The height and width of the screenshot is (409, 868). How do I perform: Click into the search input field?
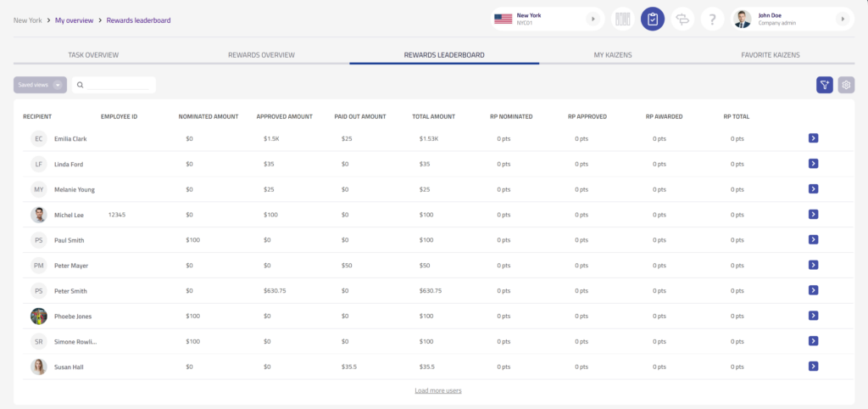click(x=119, y=85)
